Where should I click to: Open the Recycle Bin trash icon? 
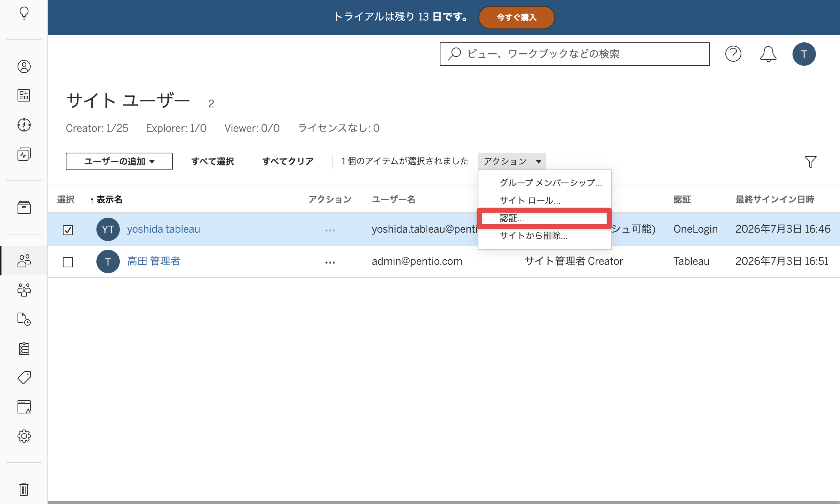click(24, 489)
